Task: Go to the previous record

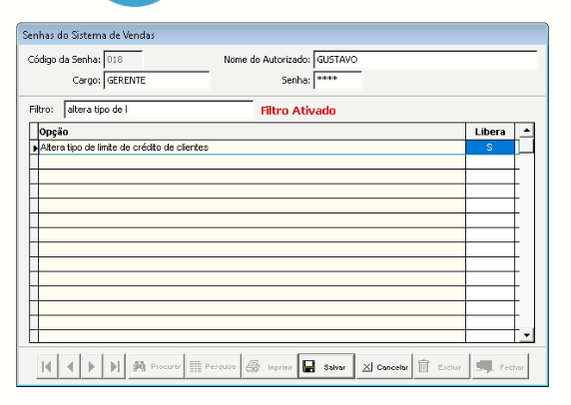Action: pyautogui.click(x=70, y=366)
